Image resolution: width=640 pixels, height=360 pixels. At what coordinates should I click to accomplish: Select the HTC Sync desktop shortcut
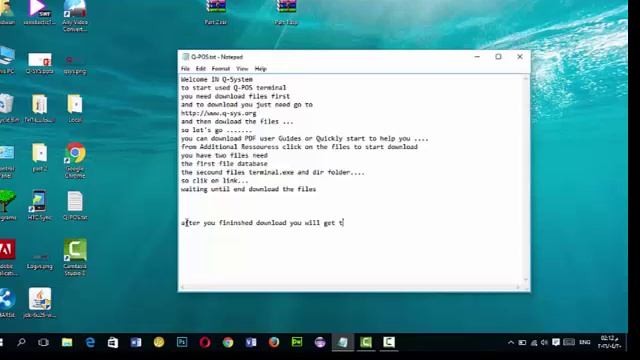pyautogui.click(x=40, y=205)
